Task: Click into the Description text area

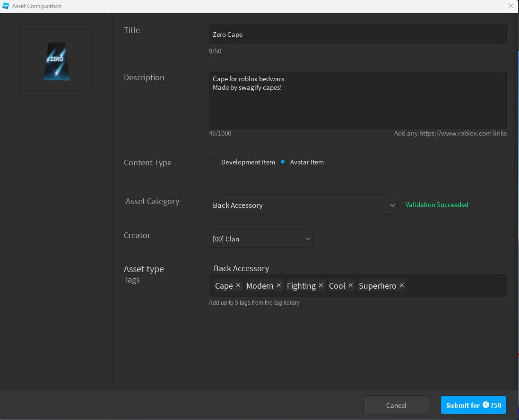Action: click(x=357, y=106)
